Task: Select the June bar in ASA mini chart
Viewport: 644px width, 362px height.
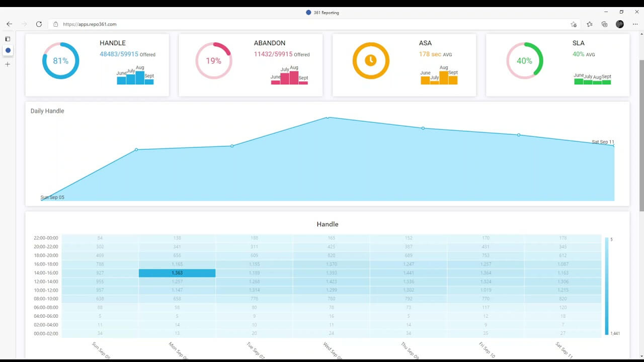Action: tap(425, 80)
